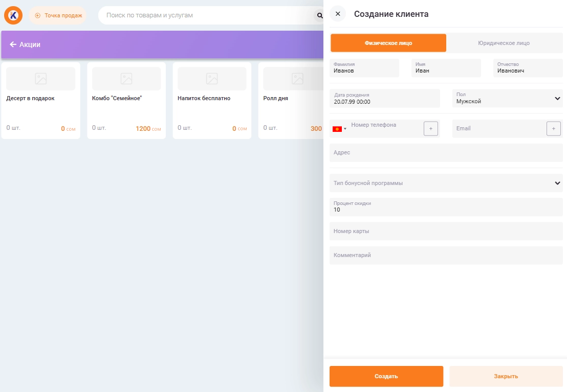Screen dimensions: 567x392
Task: Select the Напиток бесплатно promo card
Action: pyautogui.click(x=211, y=101)
